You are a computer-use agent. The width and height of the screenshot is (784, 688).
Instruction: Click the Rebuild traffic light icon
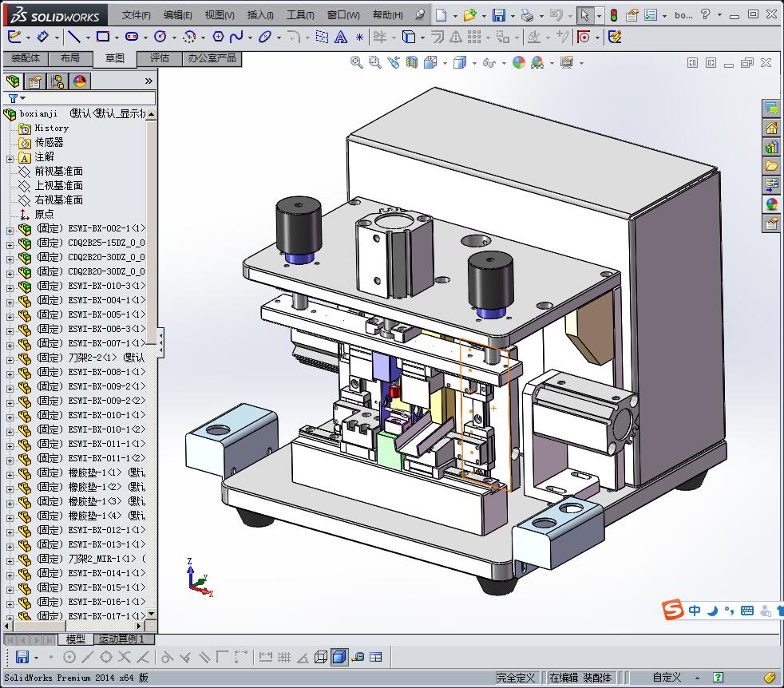tap(613, 15)
